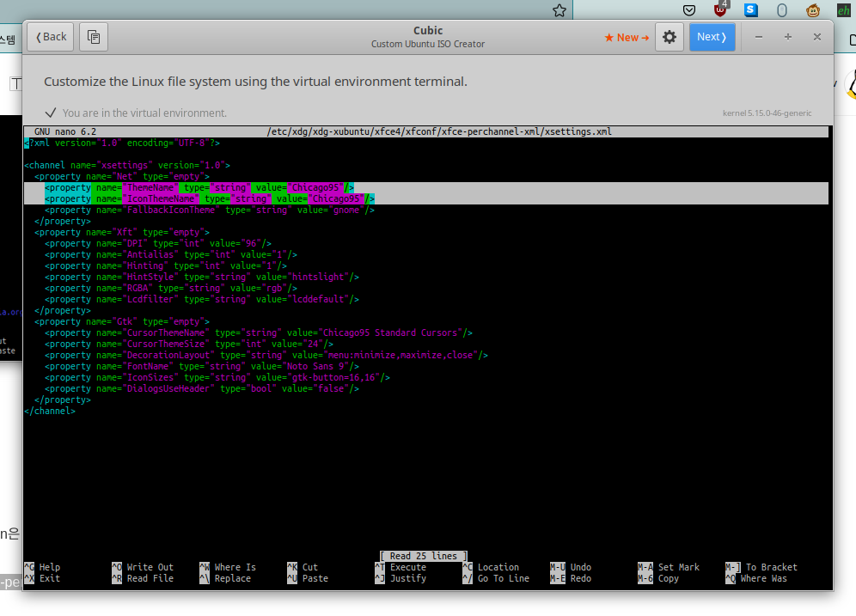This screenshot has width=856, height=616.
Task: Click the ^W Where Is shortcut
Action: [228, 567]
